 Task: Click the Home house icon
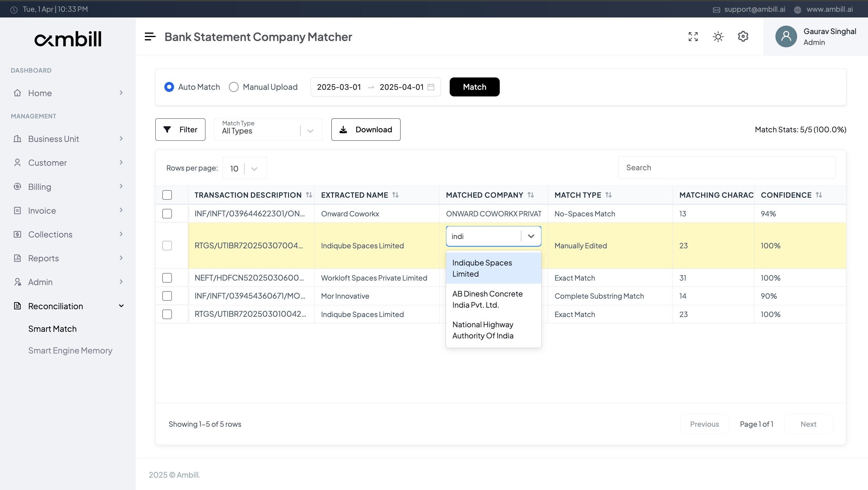coord(17,93)
